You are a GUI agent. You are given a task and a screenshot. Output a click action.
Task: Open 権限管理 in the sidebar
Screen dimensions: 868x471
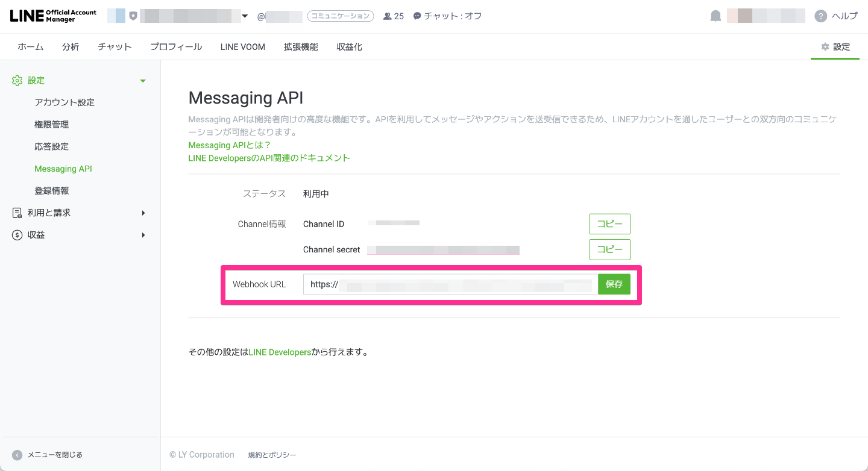[52, 125]
